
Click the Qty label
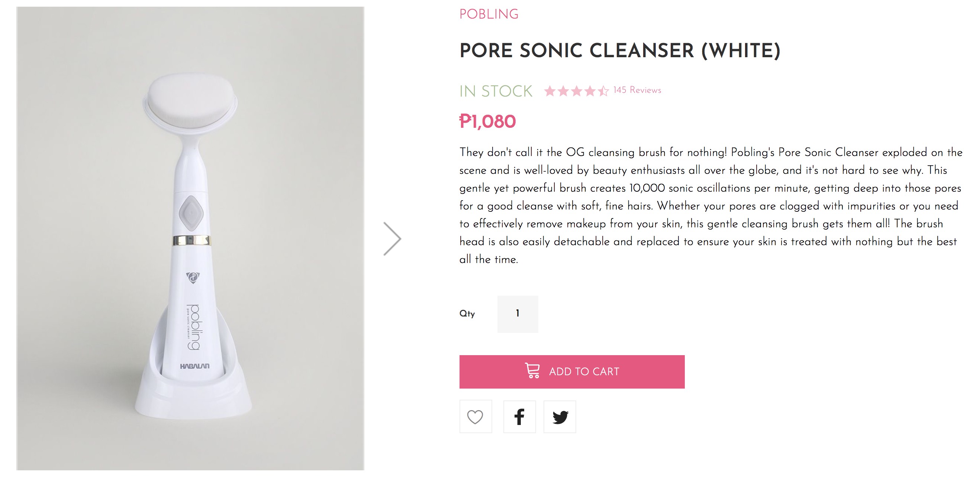467,314
